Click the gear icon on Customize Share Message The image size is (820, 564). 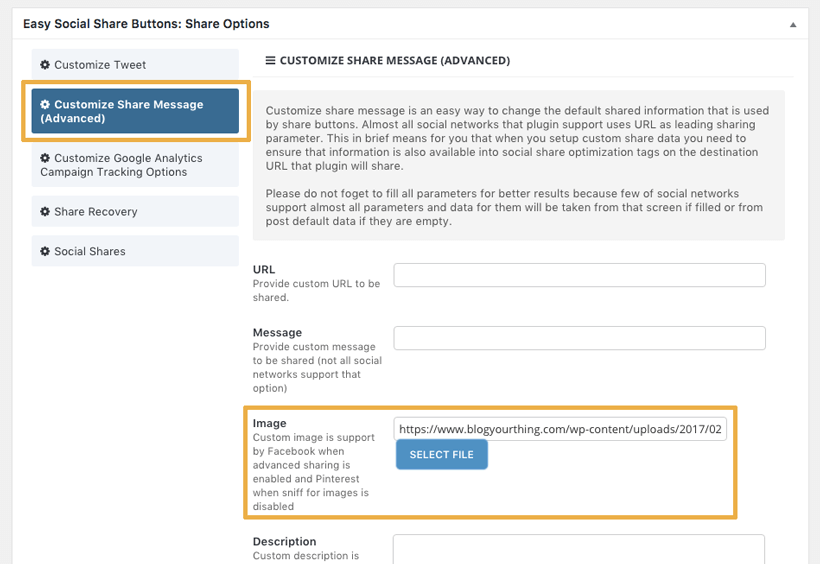(x=45, y=105)
